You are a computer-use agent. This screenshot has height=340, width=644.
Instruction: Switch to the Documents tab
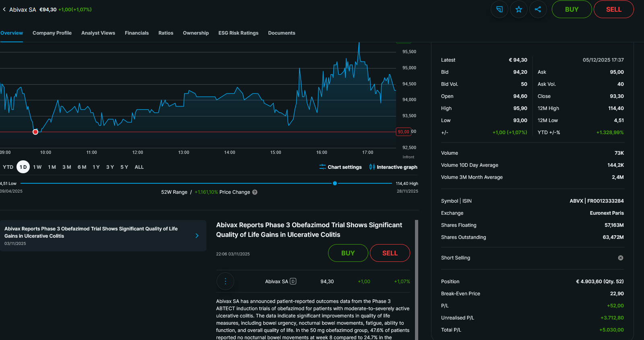point(282,33)
